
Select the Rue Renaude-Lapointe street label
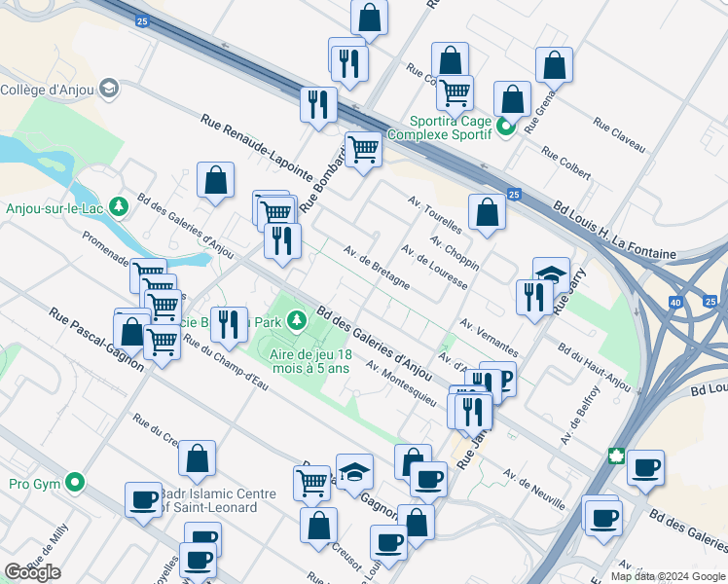coord(257,148)
